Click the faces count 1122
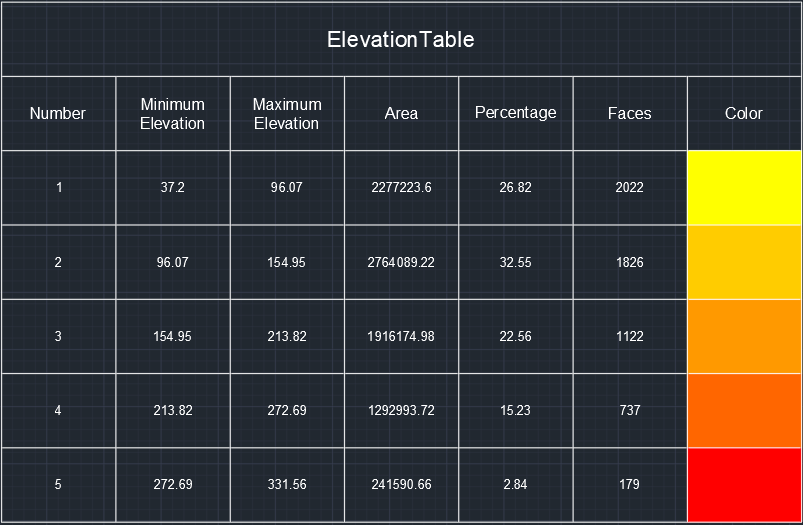 tap(629, 337)
